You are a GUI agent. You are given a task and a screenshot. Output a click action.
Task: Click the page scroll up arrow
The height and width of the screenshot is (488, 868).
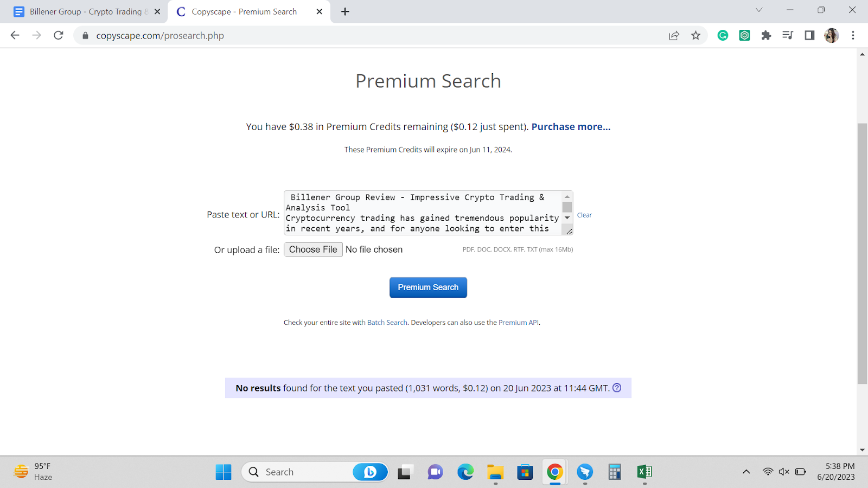coord(862,54)
